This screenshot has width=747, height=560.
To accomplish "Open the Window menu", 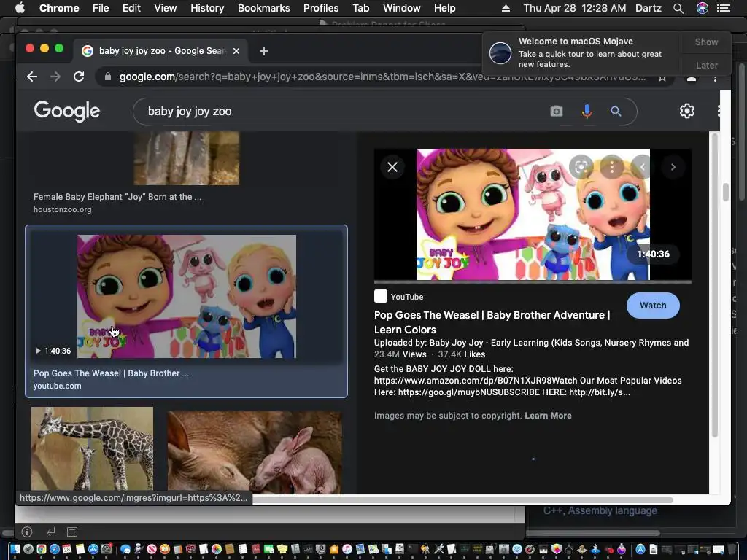I will 402,8.
